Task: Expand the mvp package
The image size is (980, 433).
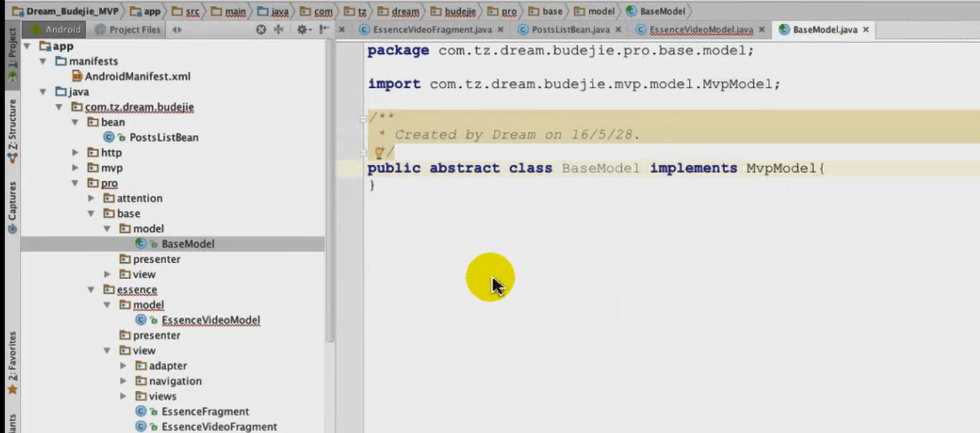Action: [x=75, y=168]
